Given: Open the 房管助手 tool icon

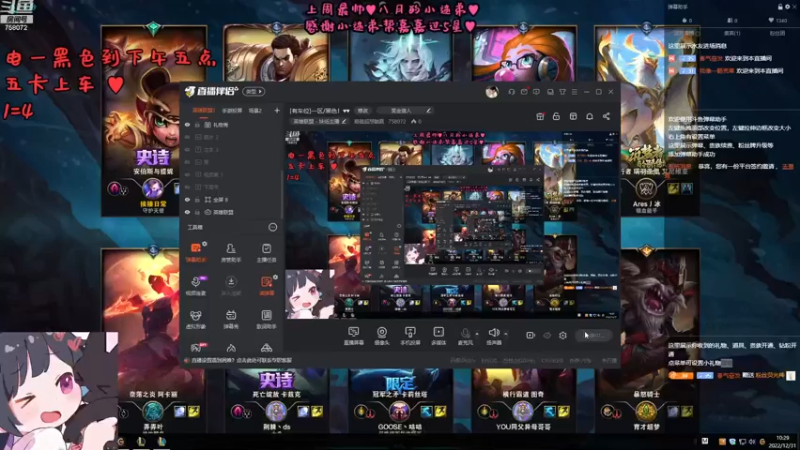Looking at the screenshot, I should point(231,252).
